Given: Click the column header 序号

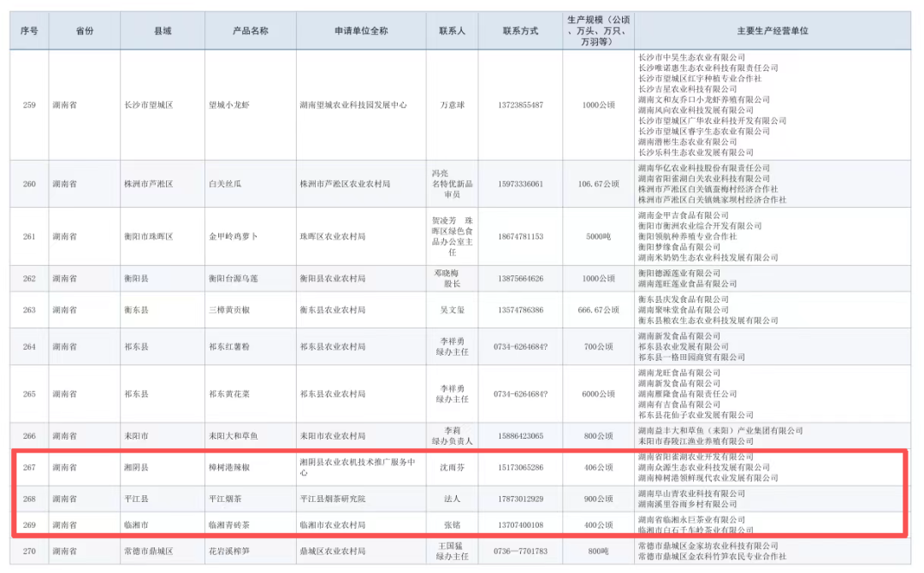Looking at the screenshot, I should click(29, 31).
